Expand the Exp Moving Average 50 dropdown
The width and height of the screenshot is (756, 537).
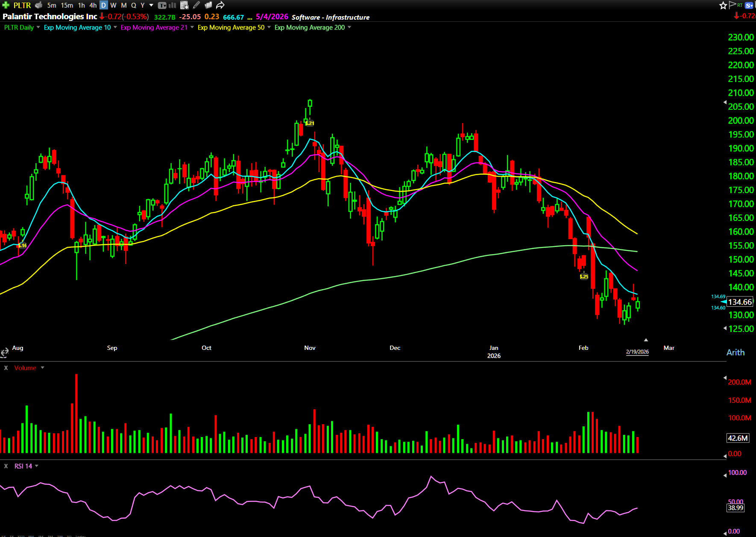(269, 27)
